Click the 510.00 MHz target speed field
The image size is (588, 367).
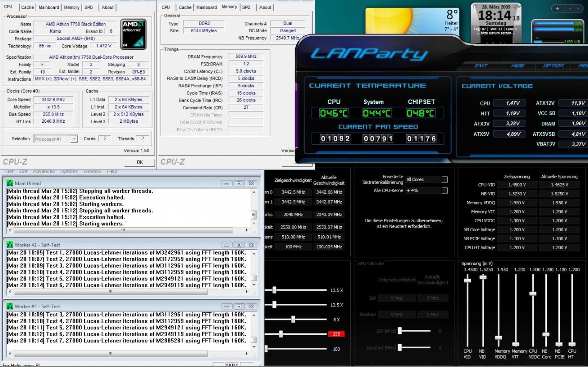(x=294, y=237)
